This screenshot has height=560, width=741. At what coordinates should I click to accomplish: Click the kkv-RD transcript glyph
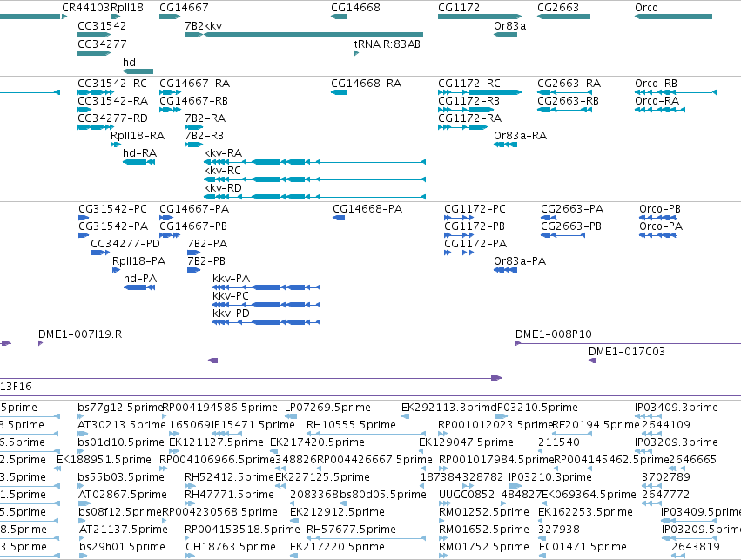(x=314, y=197)
